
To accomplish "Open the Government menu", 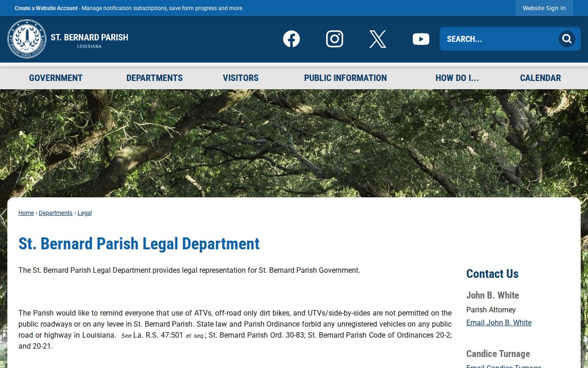I will [56, 78].
